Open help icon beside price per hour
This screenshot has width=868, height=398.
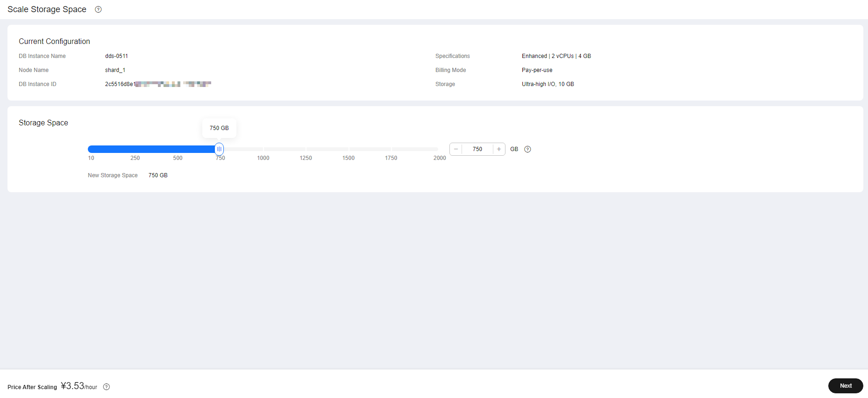click(x=107, y=387)
